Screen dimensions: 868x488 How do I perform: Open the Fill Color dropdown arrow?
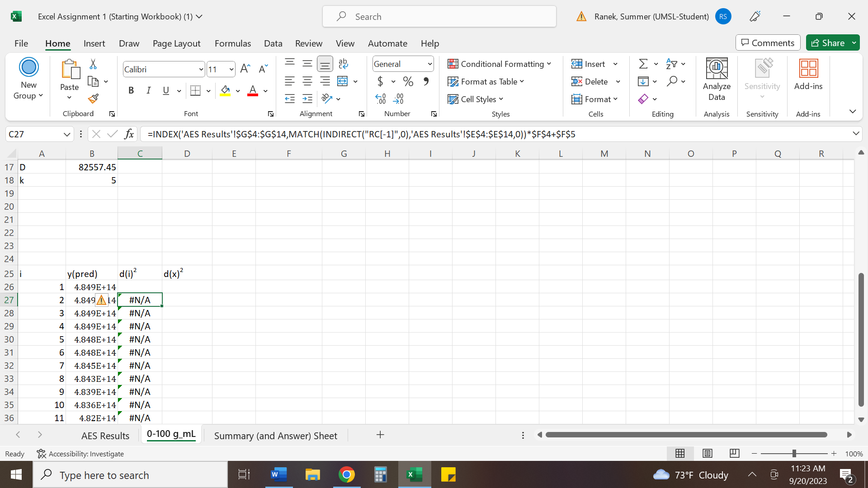pyautogui.click(x=238, y=91)
